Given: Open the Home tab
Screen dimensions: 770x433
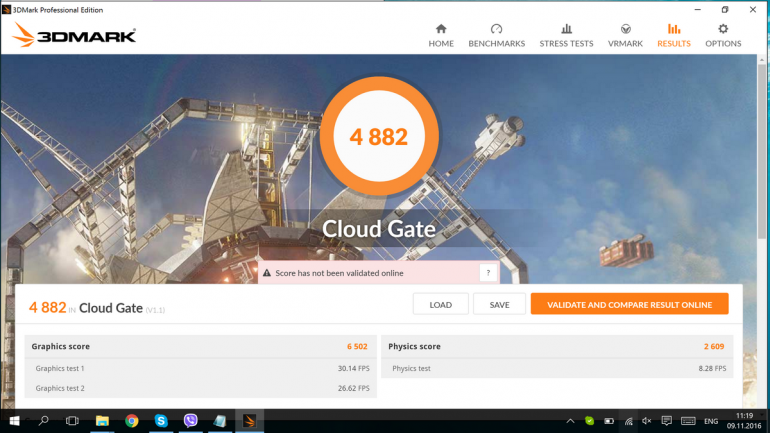Looking at the screenshot, I should click(440, 36).
